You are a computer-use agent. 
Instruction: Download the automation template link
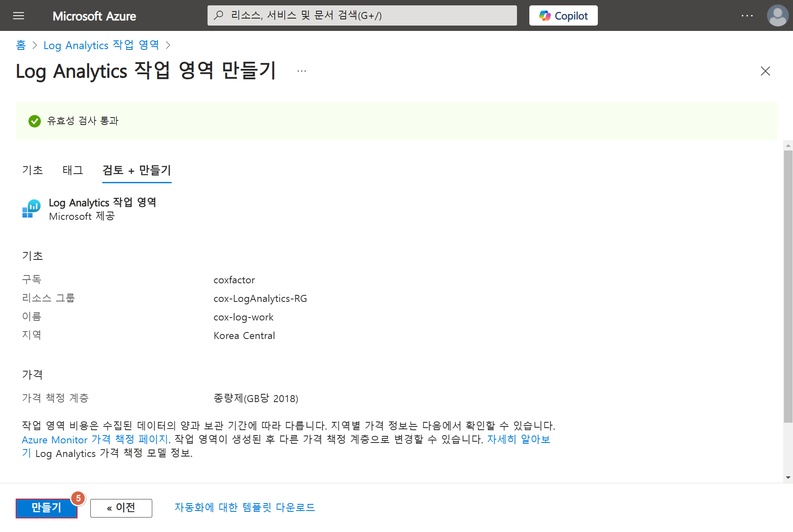pos(245,507)
